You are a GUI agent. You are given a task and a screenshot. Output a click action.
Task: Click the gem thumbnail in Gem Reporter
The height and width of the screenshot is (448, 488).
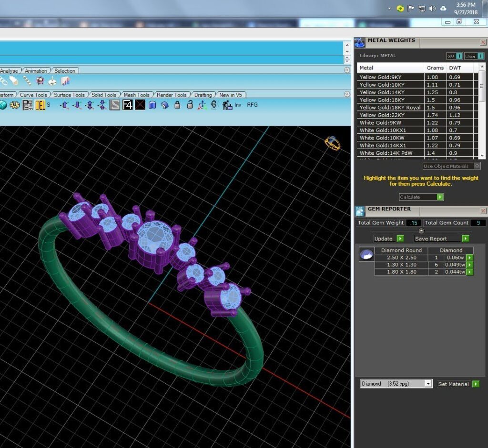366,254
